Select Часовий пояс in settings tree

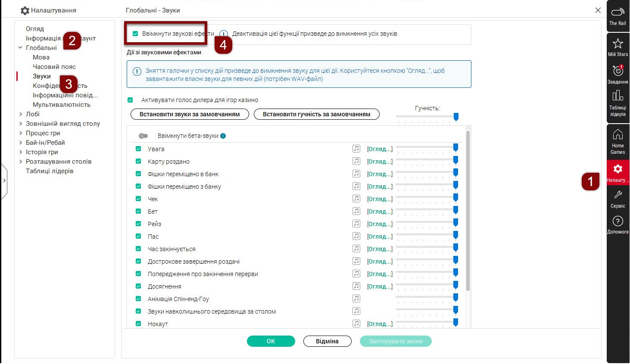pos(54,67)
